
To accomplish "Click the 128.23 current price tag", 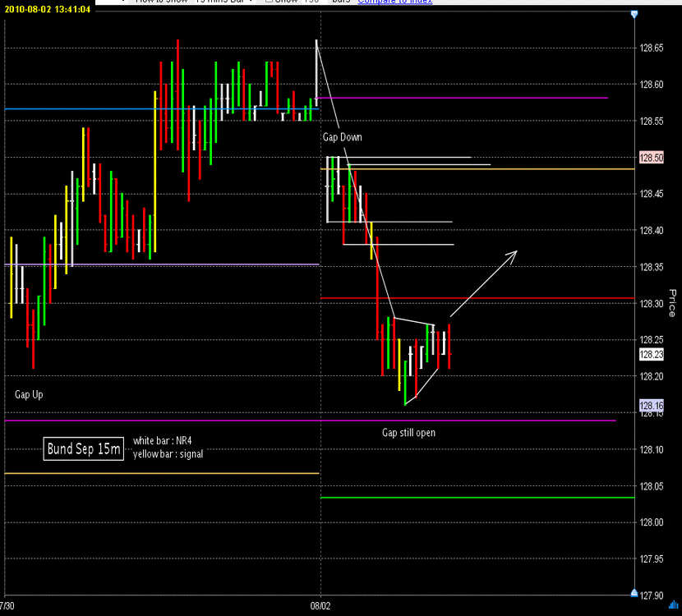I will (652, 354).
